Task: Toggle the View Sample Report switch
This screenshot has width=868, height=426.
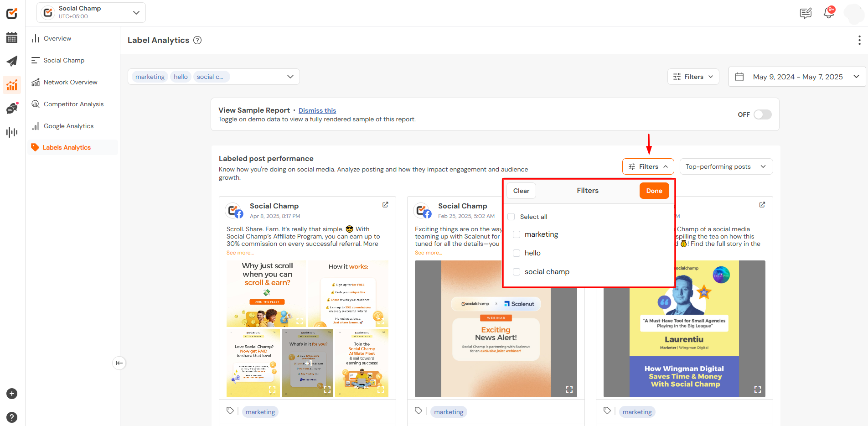Action: [762, 114]
